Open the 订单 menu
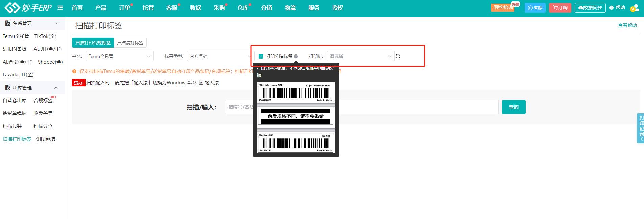 (x=124, y=8)
